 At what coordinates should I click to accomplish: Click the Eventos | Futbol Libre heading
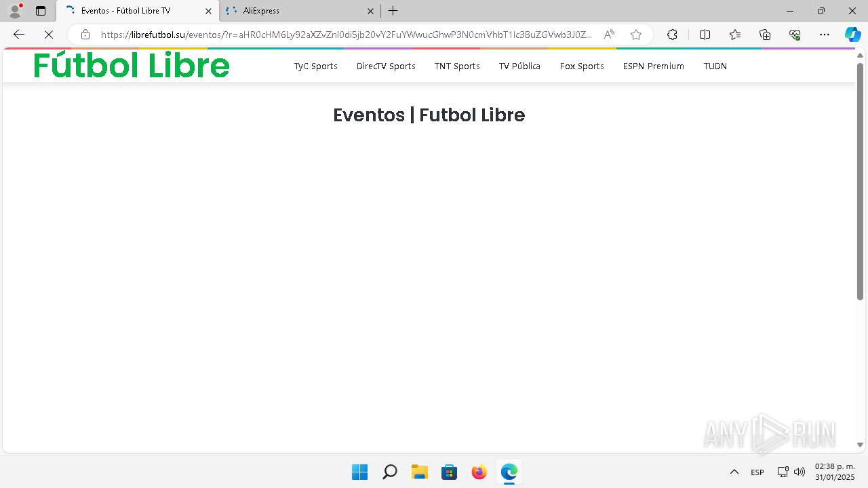[x=429, y=115]
